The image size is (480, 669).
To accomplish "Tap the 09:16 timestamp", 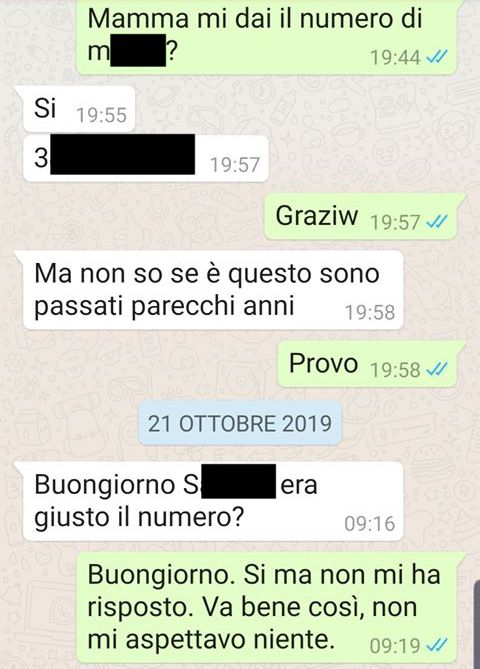I will click(x=369, y=524).
